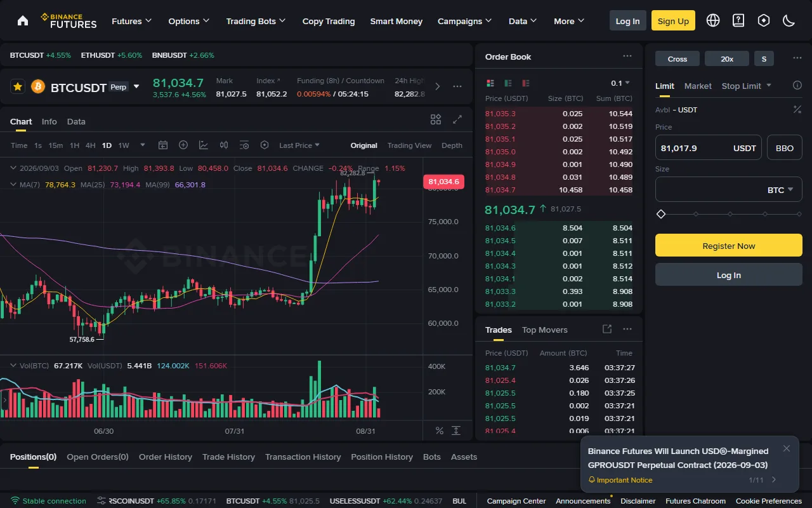Expand more chart intervals dropdown arrow

click(143, 145)
